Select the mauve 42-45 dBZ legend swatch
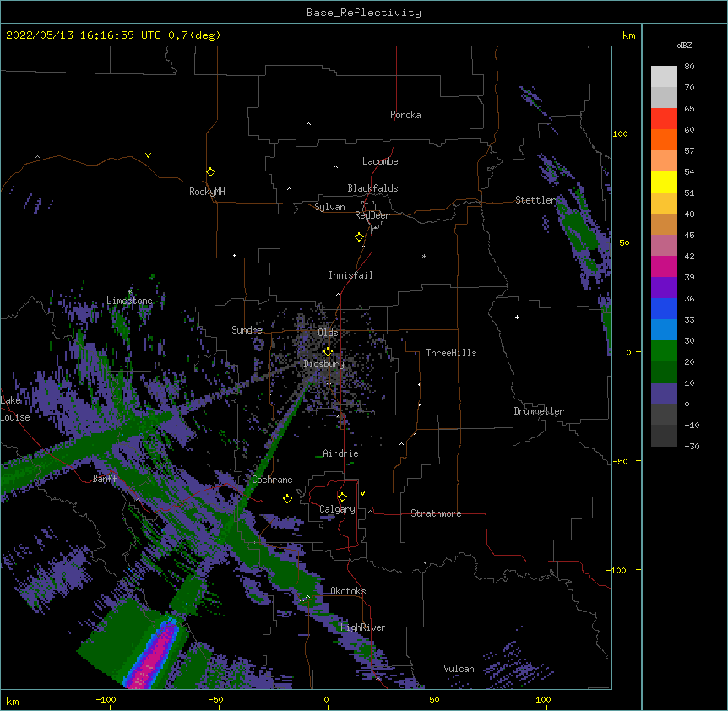This screenshot has width=728, height=711. 664,245
